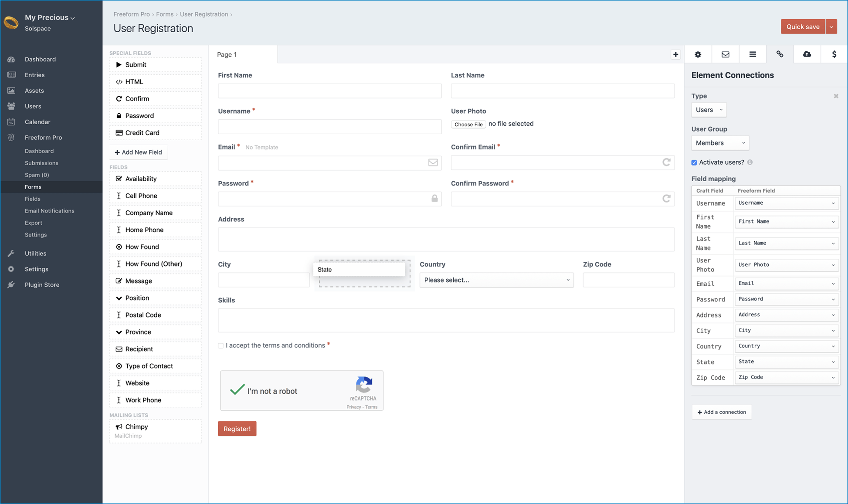This screenshot has height=504, width=848.
Task: Click inside the First Name field
Action: pos(330,91)
